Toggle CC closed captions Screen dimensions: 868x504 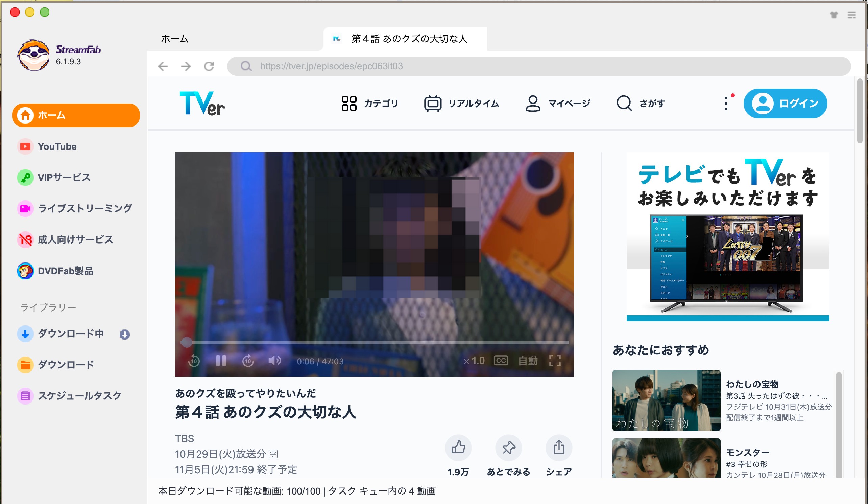[501, 361]
